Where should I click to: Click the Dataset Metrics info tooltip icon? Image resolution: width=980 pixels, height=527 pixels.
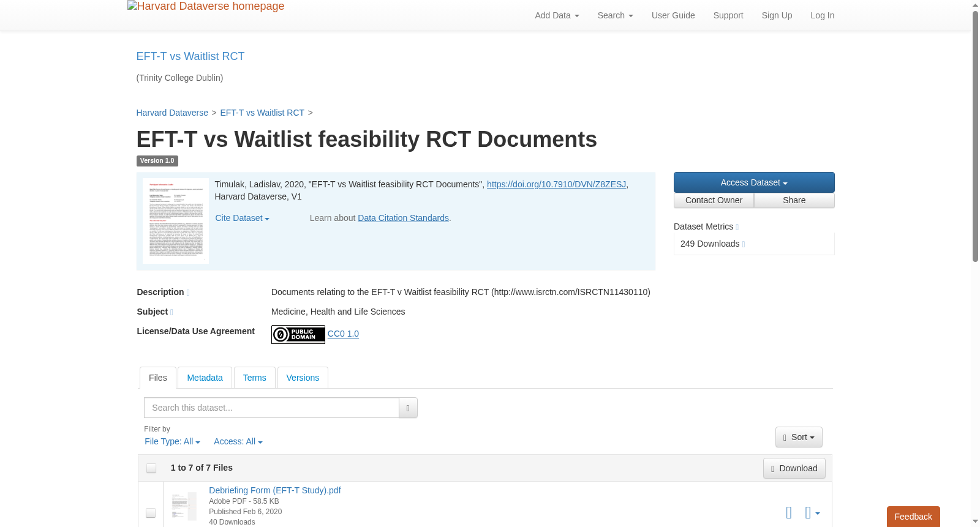pos(737,227)
